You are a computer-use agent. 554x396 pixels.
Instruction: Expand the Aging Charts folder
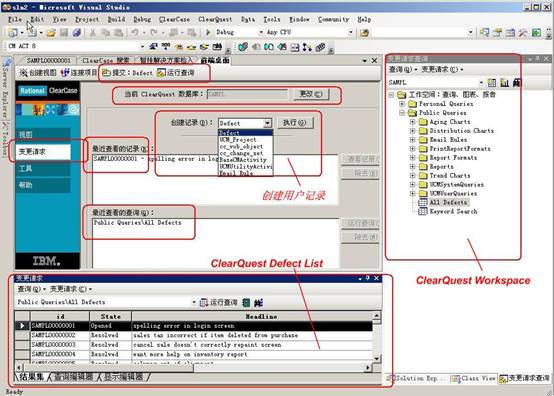click(x=412, y=122)
